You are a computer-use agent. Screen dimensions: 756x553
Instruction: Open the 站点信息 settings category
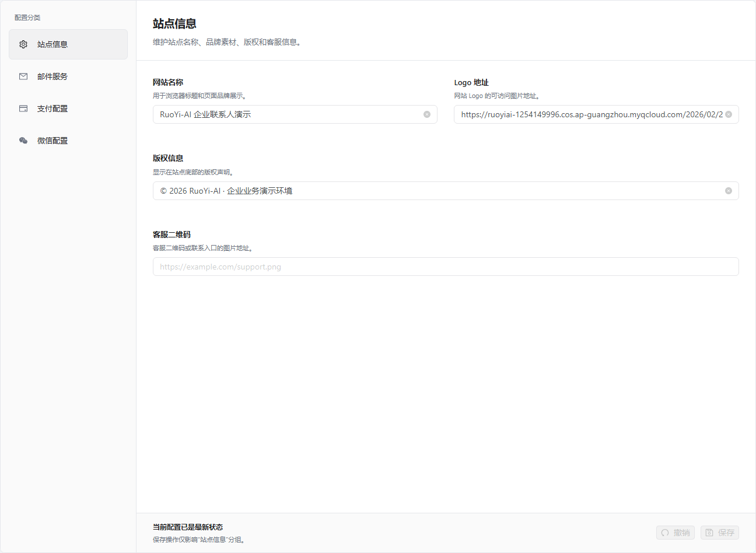point(68,44)
